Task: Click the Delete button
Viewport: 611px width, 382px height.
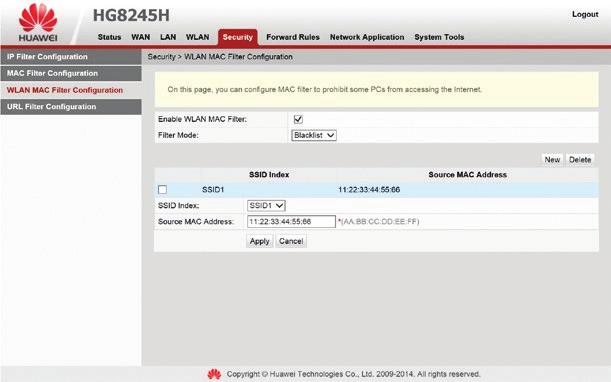Action: 580,159
